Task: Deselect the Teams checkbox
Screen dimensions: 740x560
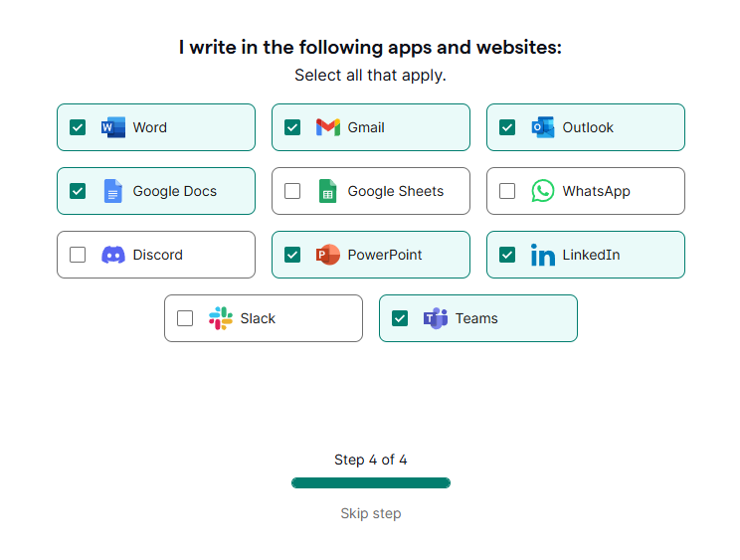Action: tap(400, 318)
